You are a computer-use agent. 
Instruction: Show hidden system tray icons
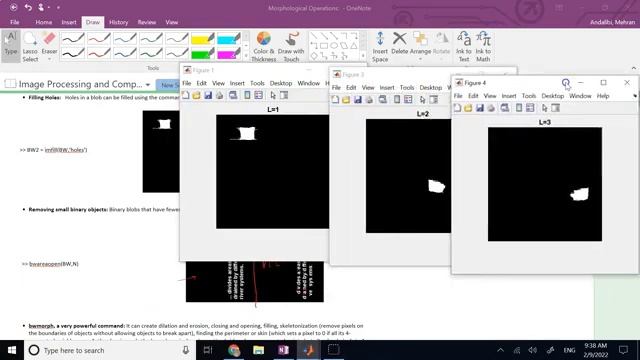[x=500, y=350]
